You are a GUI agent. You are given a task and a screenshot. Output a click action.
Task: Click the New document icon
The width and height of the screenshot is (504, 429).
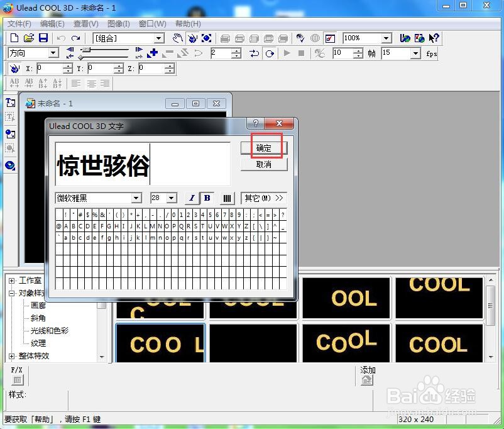pos(14,38)
